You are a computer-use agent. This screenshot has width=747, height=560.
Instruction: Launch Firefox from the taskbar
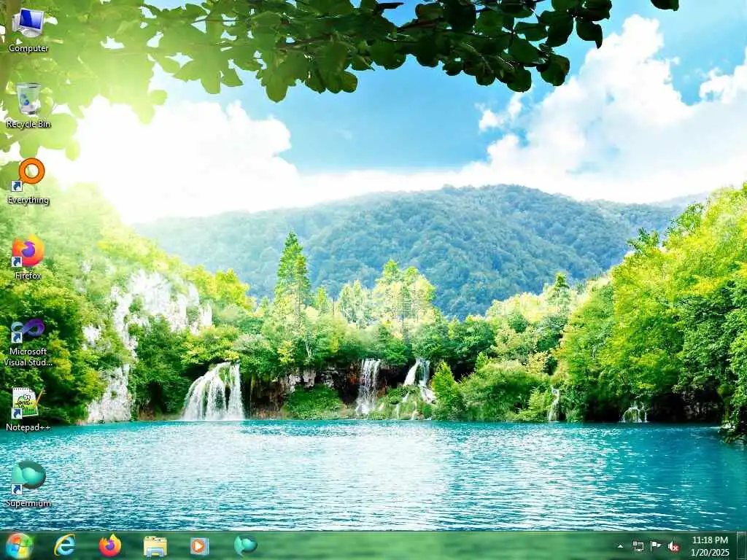109,545
